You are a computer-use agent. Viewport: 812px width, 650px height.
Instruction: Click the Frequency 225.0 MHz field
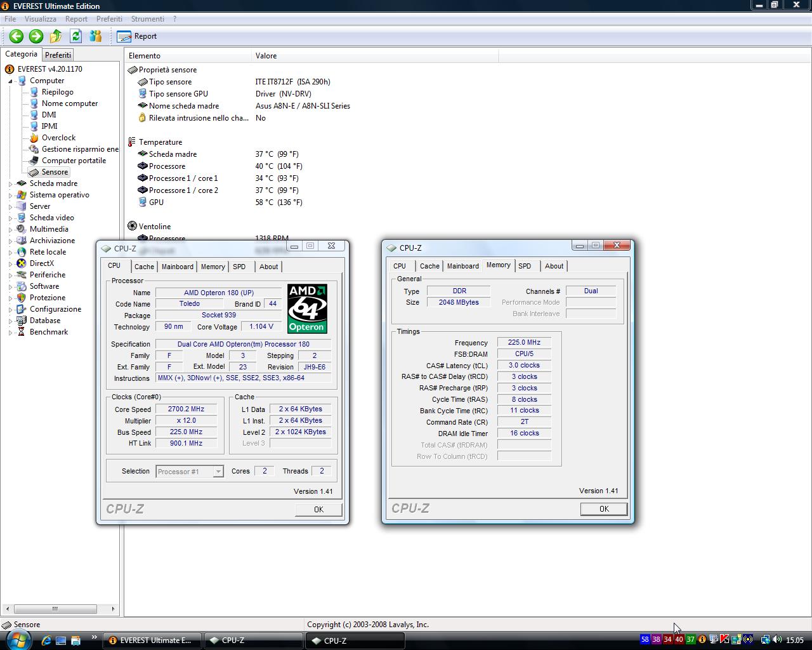524,342
